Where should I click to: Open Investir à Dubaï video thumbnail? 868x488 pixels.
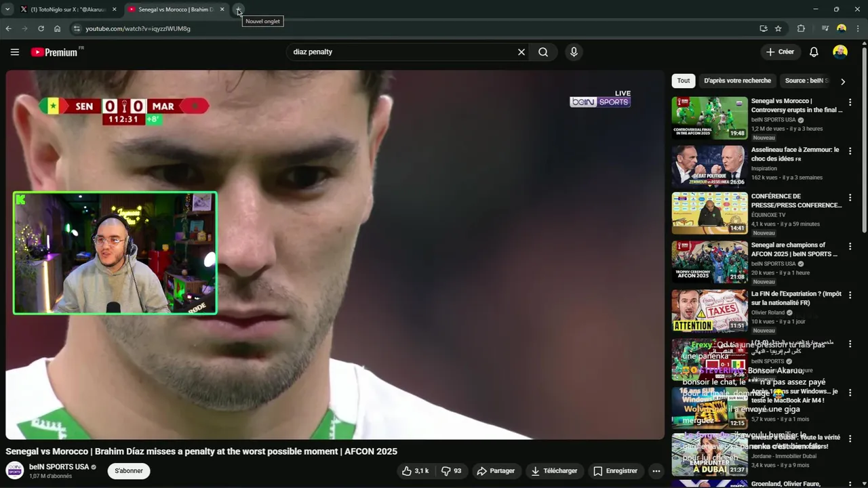pos(710,455)
